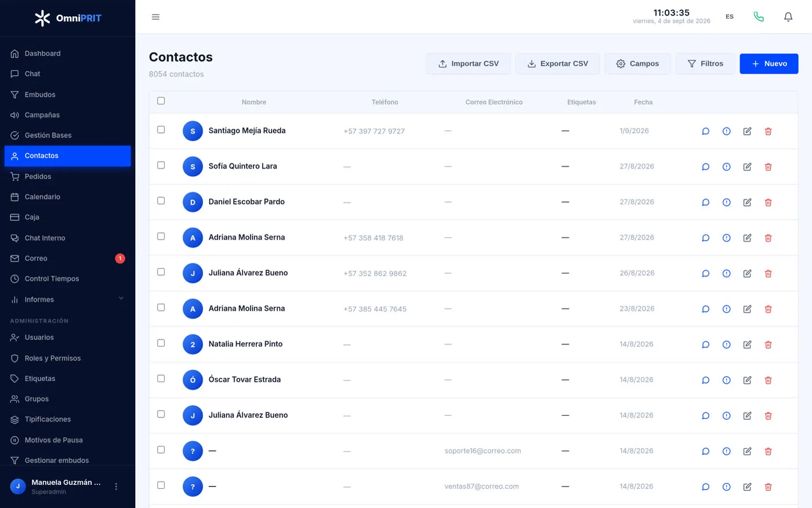Open user options menu for Manuela Guzmán
The height and width of the screenshot is (508, 812).
tap(116, 487)
